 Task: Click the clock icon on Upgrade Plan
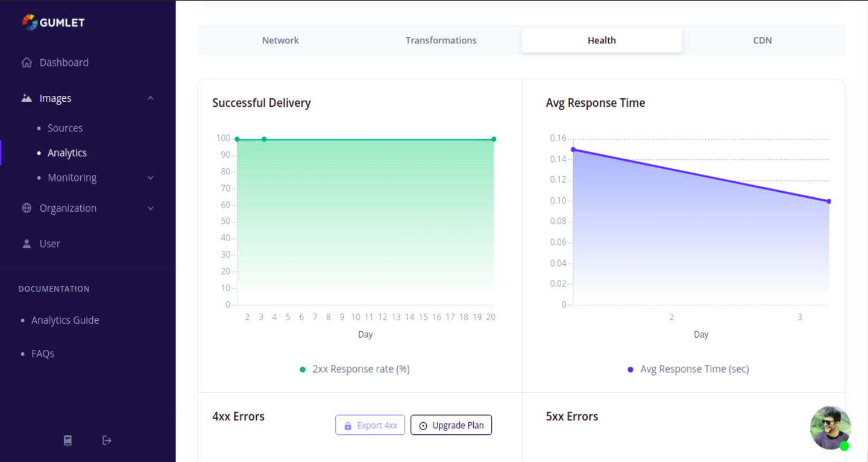point(423,426)
